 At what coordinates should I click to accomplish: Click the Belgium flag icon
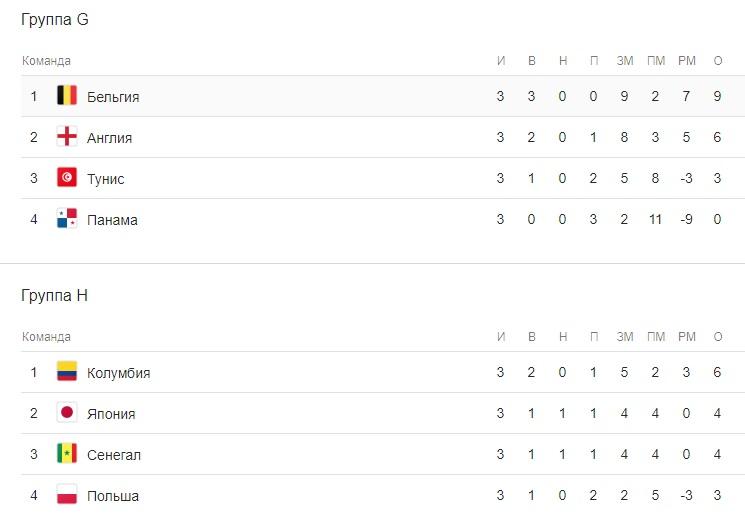pyautogui.click(x=67, y=96)
